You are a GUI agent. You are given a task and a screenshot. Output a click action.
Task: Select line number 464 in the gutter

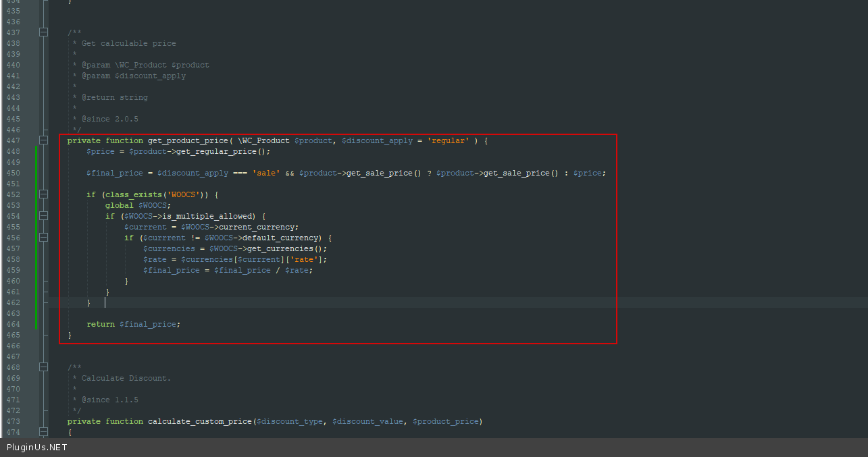tap(13, 324)
